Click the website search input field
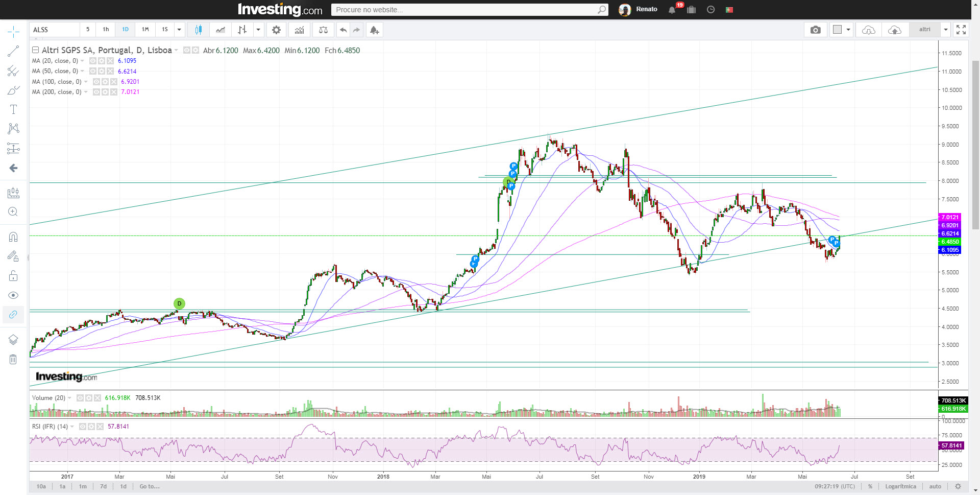The image size is (980, 495). (464, 10)
